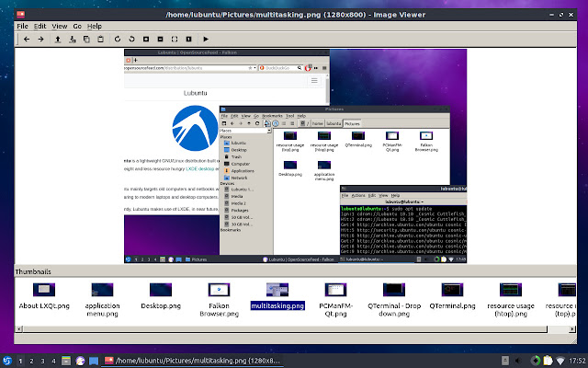Click the file manager quick-launch icon on the taskbar
This screenshot has height=368, width=588.
click(66, 361)
